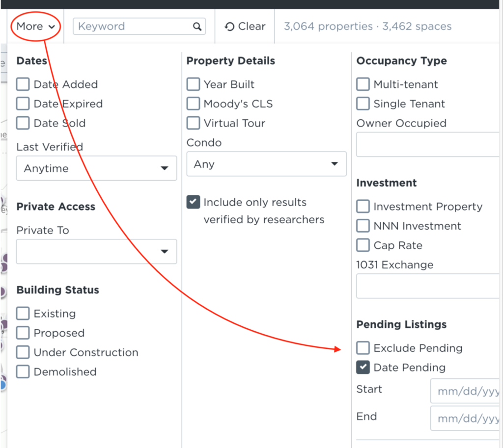Check the Under Construction building status
The height and width of the screenshot is (448, 503).
pyautogui.click(x=23, y=352)
